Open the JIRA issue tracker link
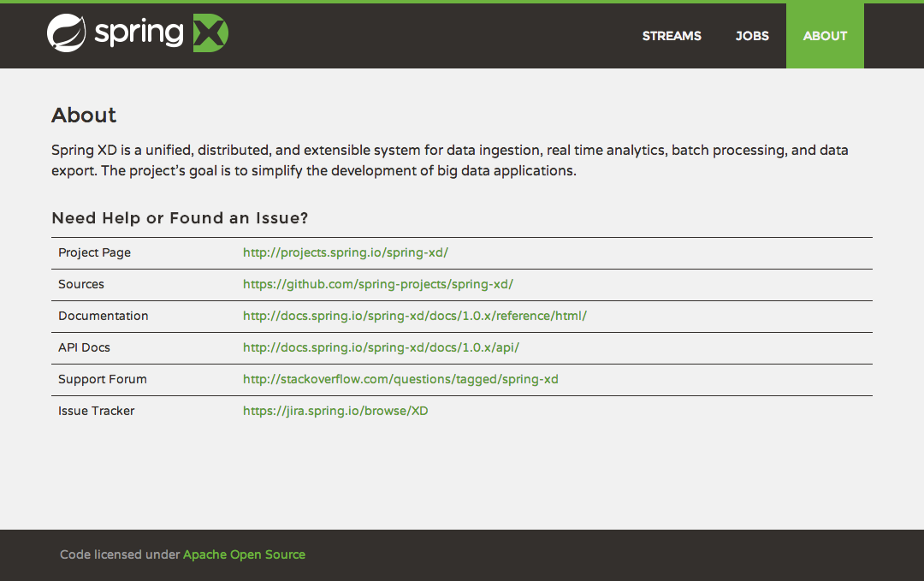This screenshot has width=924, height=581. [x=335, y=412]
